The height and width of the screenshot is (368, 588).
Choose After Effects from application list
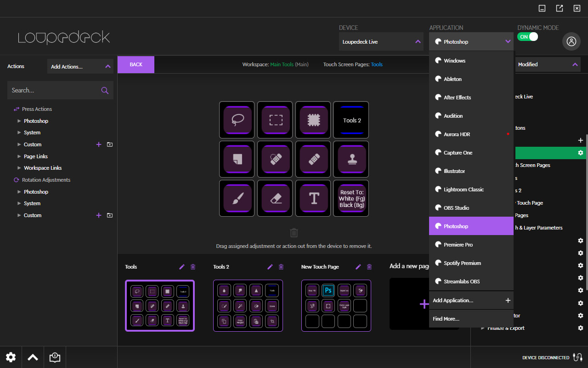471,98
